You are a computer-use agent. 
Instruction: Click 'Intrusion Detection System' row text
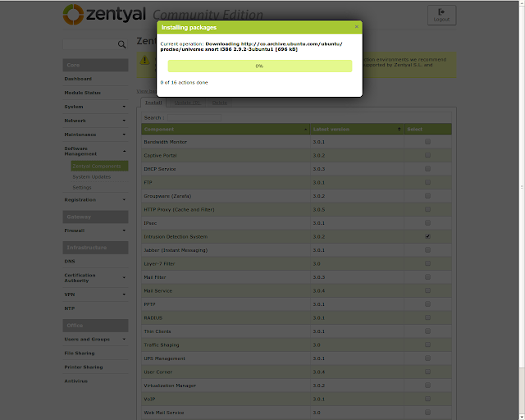176,237
